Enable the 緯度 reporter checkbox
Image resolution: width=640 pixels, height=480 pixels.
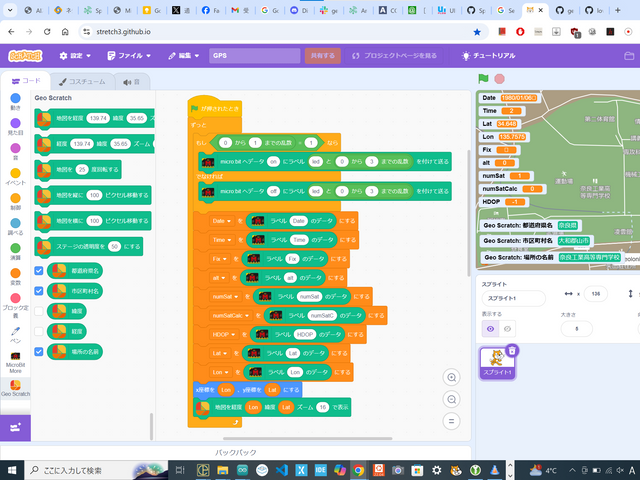click(39, 311)
